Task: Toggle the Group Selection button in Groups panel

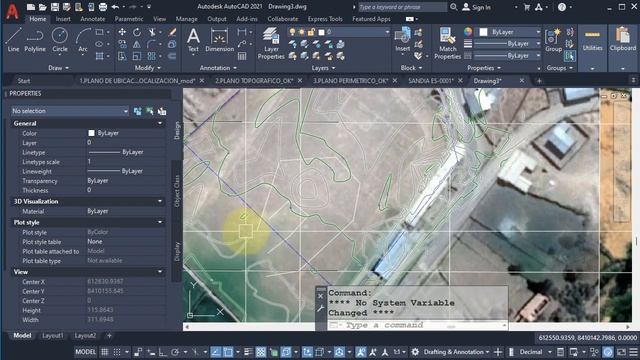Action: point(570,56)
